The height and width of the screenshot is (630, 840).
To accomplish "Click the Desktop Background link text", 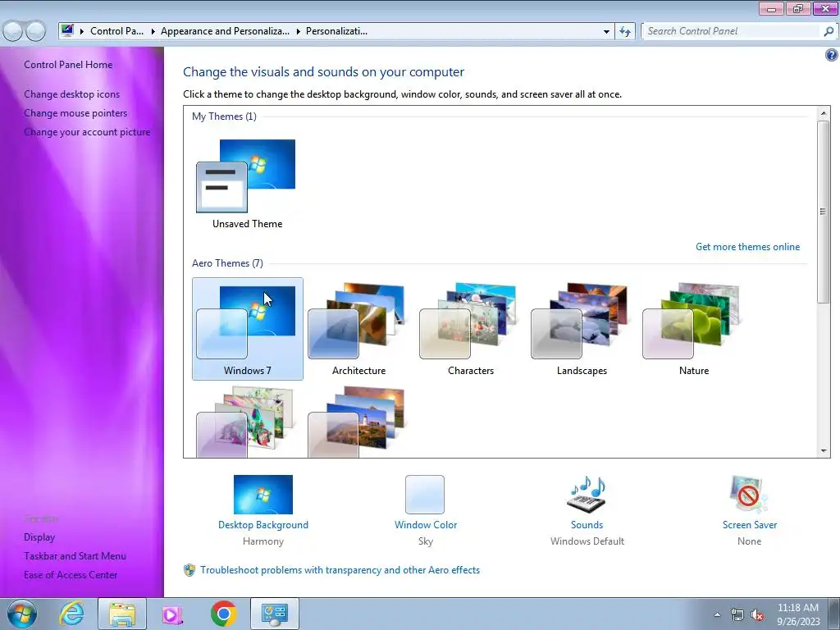I will click(x=263, y=525).
